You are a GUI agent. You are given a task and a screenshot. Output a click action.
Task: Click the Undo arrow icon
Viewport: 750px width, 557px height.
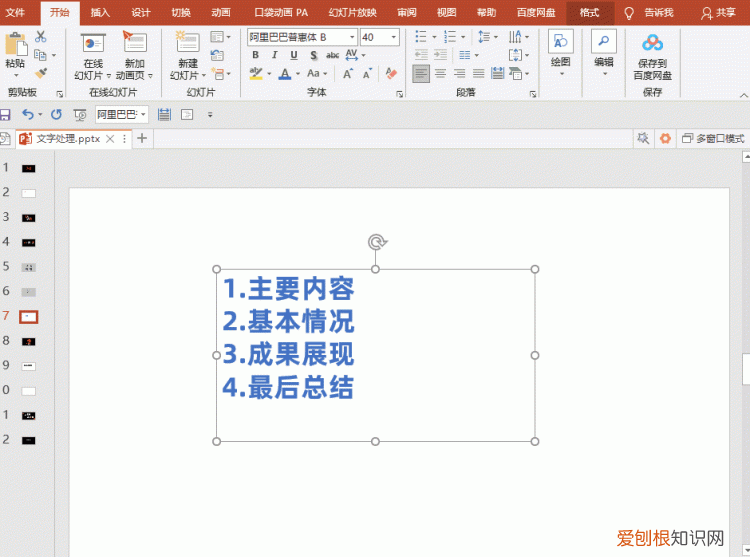pyautogui.click(x=28, y=114)
